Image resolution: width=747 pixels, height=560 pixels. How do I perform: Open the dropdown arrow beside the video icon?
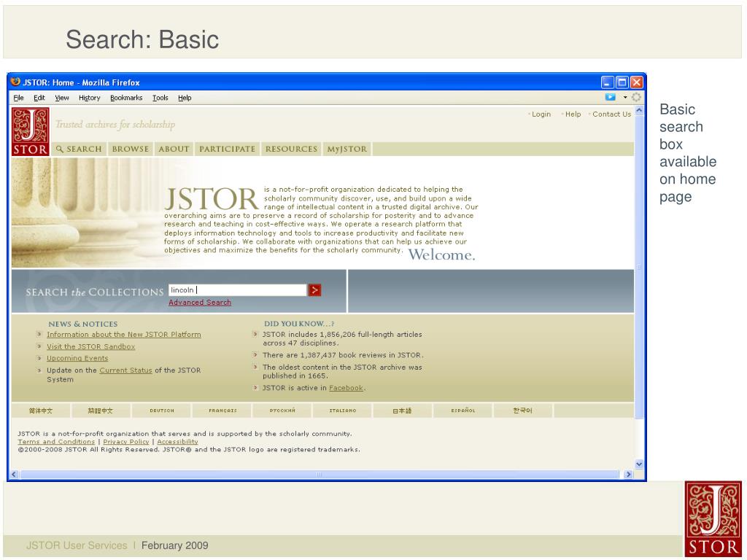(x=625, y=97)
